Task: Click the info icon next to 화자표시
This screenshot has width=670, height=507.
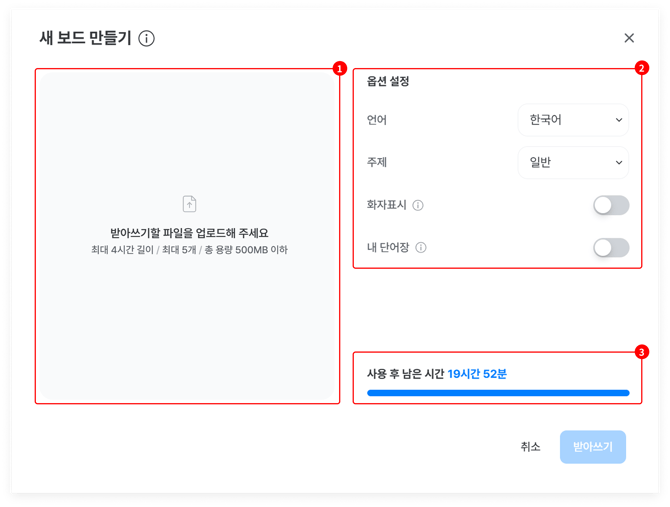Action: pyautogui.click(x=418, y=205)
